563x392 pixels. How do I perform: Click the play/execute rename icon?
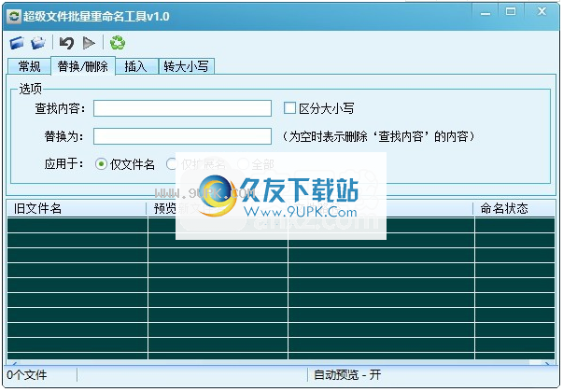[x=89, y=43]
